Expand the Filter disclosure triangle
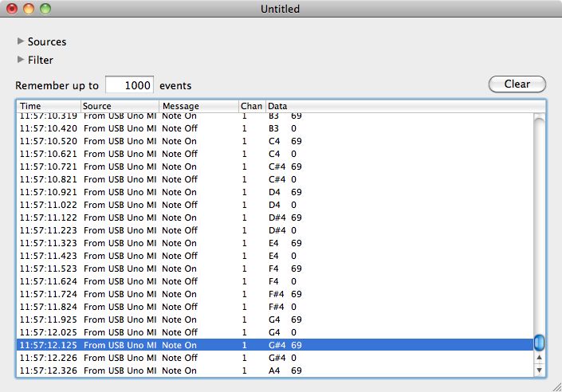Screen dimensions: 562x392 tap(21, 60)
